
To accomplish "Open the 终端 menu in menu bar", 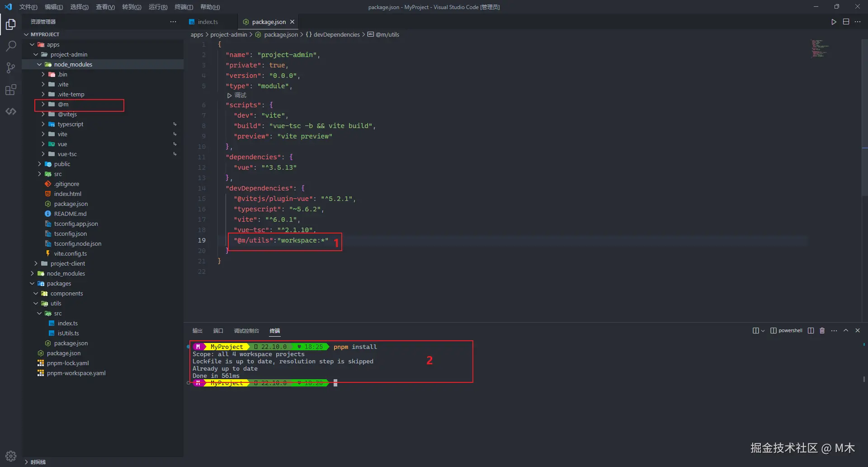I will (184, 7).
